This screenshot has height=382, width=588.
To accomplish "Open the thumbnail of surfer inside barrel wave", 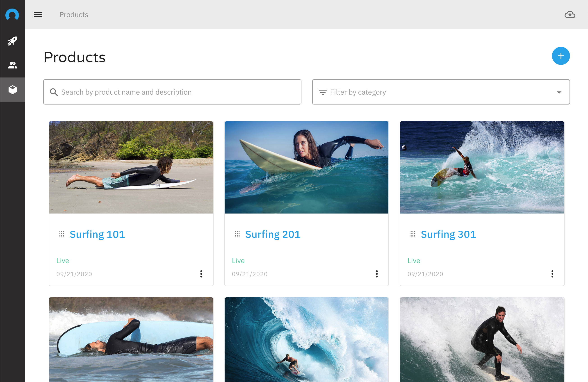I will click(x=306, y=339).
